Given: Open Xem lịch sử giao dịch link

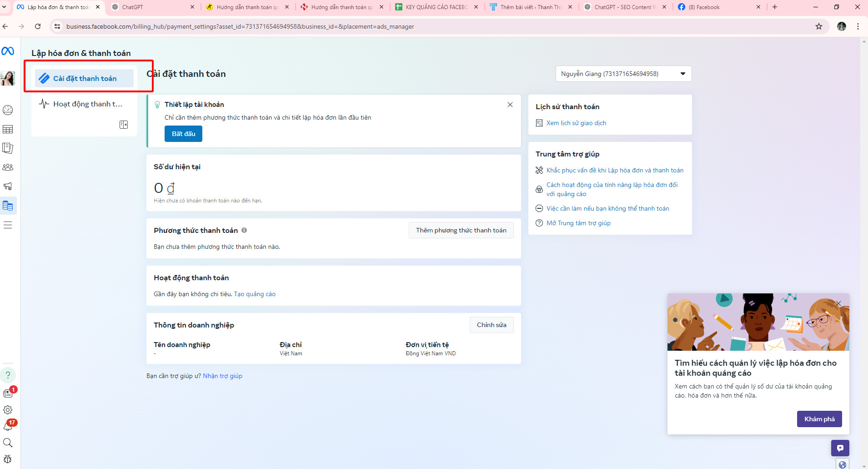Looking at the screenshot, I should coord(576,123).
